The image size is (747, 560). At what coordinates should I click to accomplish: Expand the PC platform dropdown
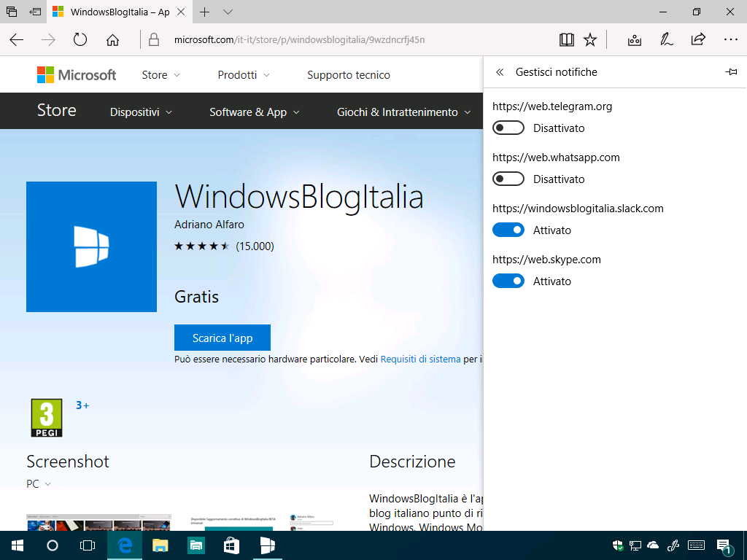[x=38, y=484]
